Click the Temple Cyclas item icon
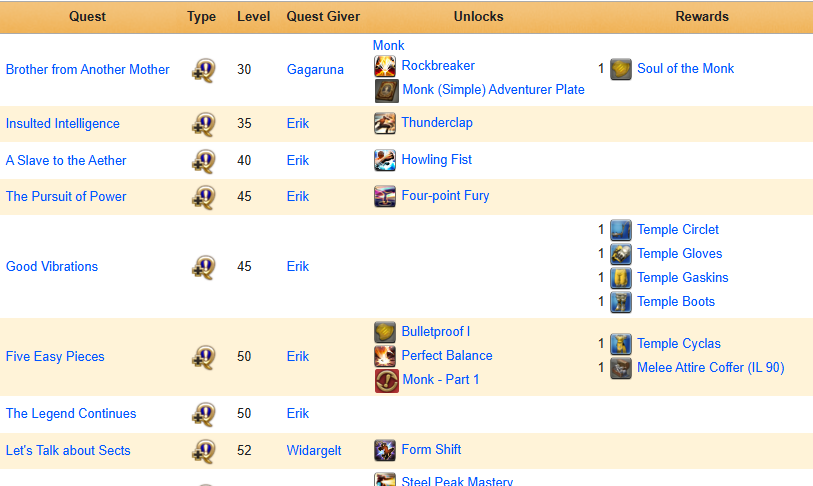This screenshot has height=486, width=813. coord(621,344)
